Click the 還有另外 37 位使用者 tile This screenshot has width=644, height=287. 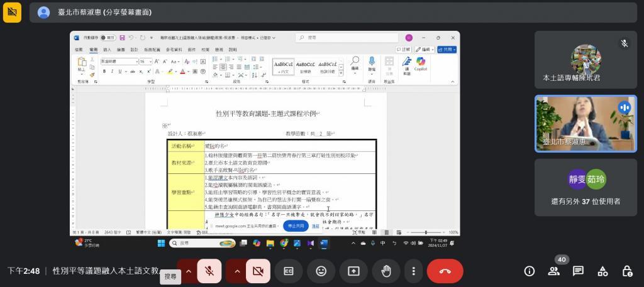coord(585,188)
